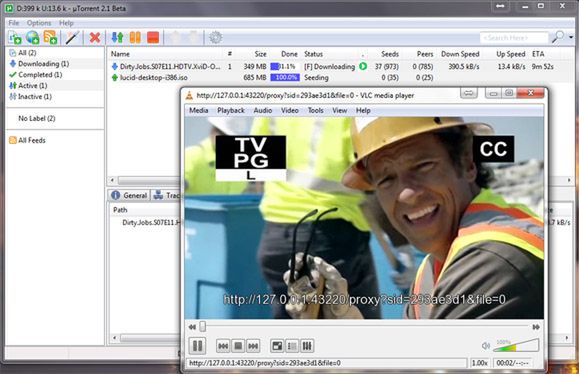Viewport: 579px width, 374px height.
Task: Sort torrents by Name column header
Action: coord(120,54)
